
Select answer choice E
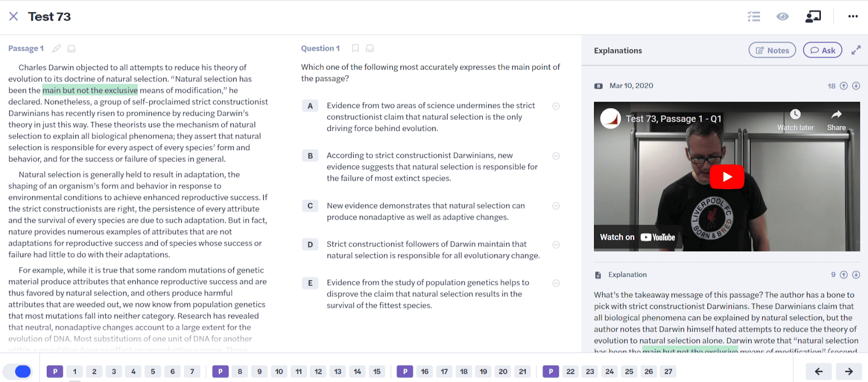(310, 283)
